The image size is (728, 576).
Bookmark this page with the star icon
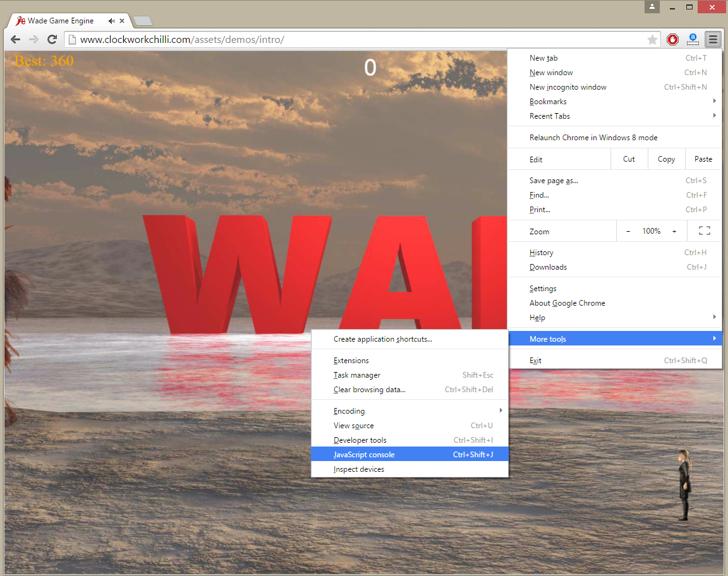(x=652, y=40)
